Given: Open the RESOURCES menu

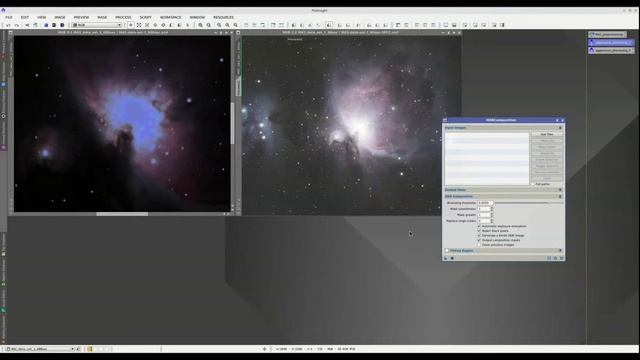Looking at the screenshot, I should 223,18.
